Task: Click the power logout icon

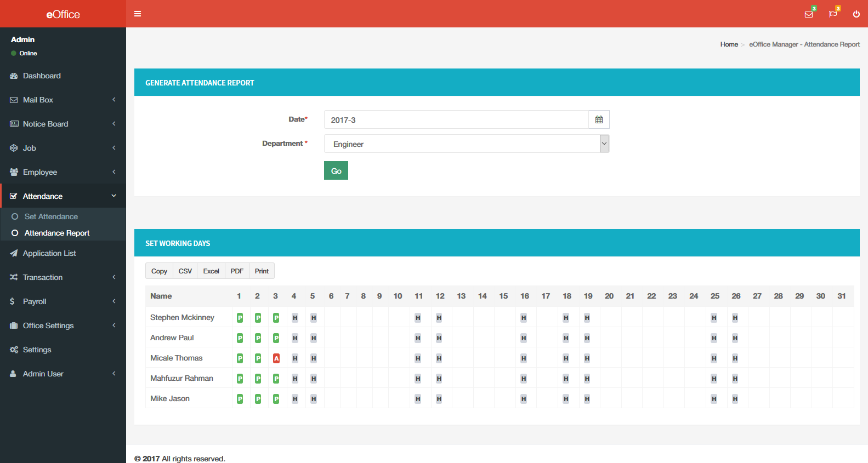Action: coord(856,14)
